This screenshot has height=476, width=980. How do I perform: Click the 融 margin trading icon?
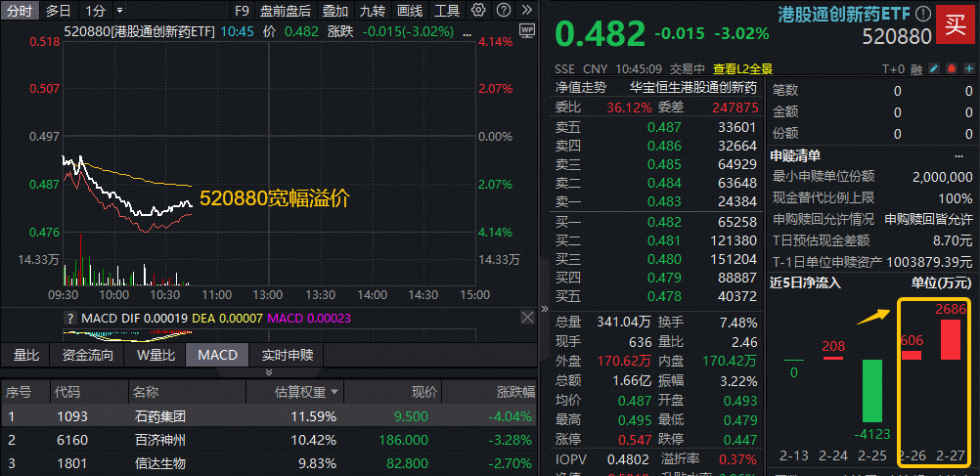point(916,69)
